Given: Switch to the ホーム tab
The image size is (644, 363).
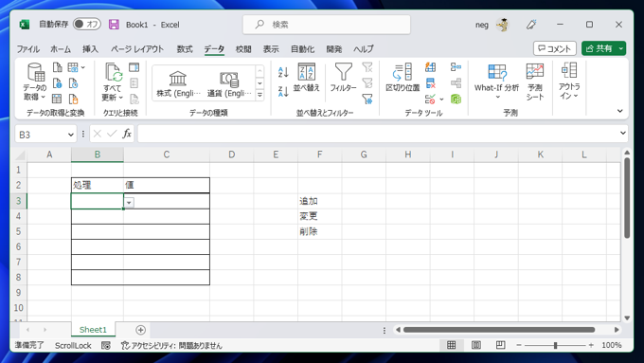Looking at the screenshot, I should click(61, 49).
